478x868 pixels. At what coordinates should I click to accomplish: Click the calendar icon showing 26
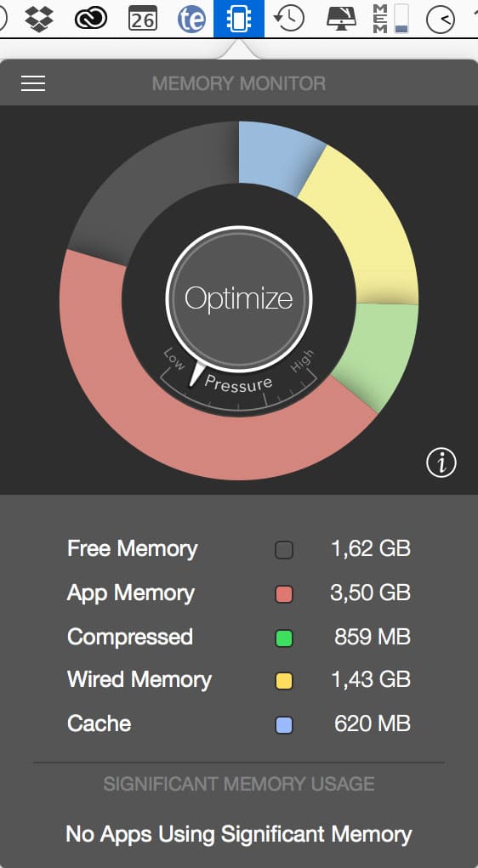click(x=142, y=19)
